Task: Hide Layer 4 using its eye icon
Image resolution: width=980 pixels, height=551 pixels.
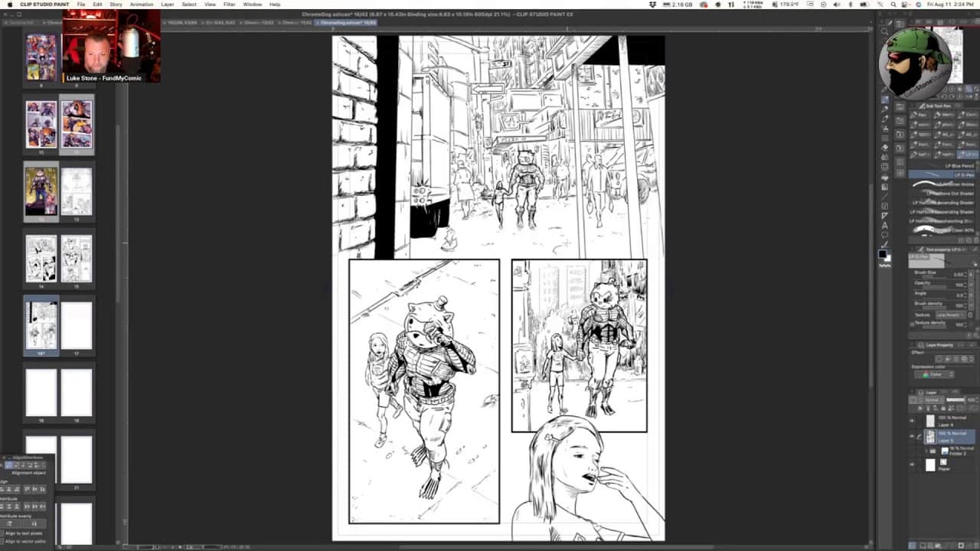Action: [x=911, y=421]
